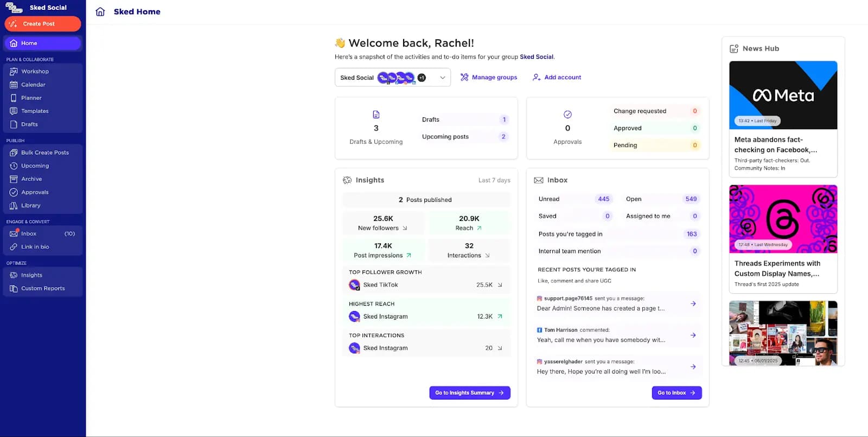Click the Unread inbox count row
This screenshot has width=868, height=437.
tap(574, 199)
